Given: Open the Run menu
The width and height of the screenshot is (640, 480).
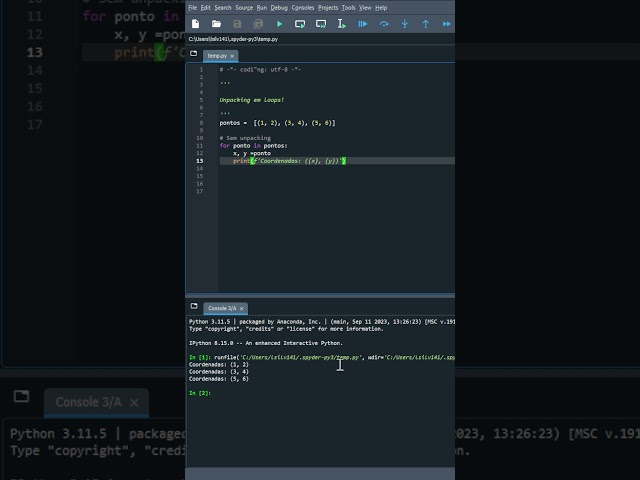Looking at the screenshot, I should (262, 8).
